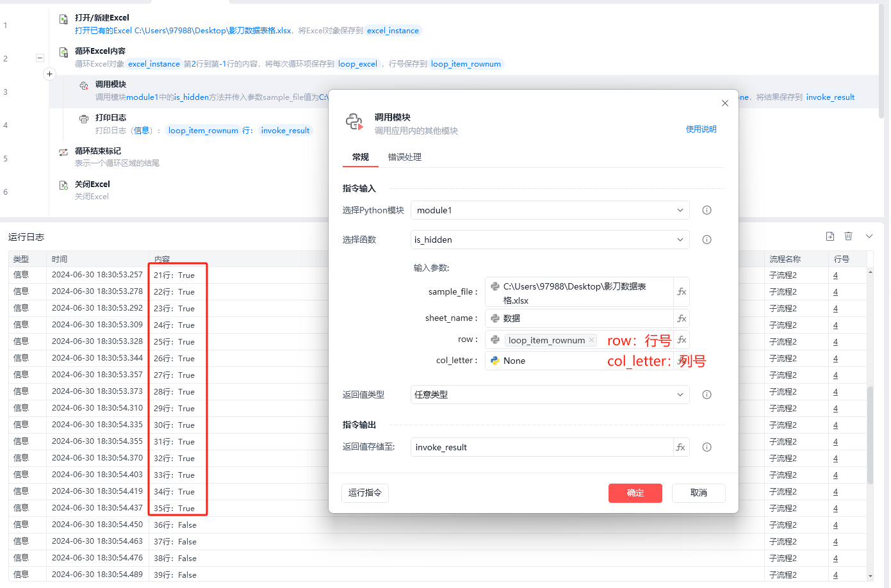
Task: Clear the run log with the trash icon
Action: pos(848,236)
